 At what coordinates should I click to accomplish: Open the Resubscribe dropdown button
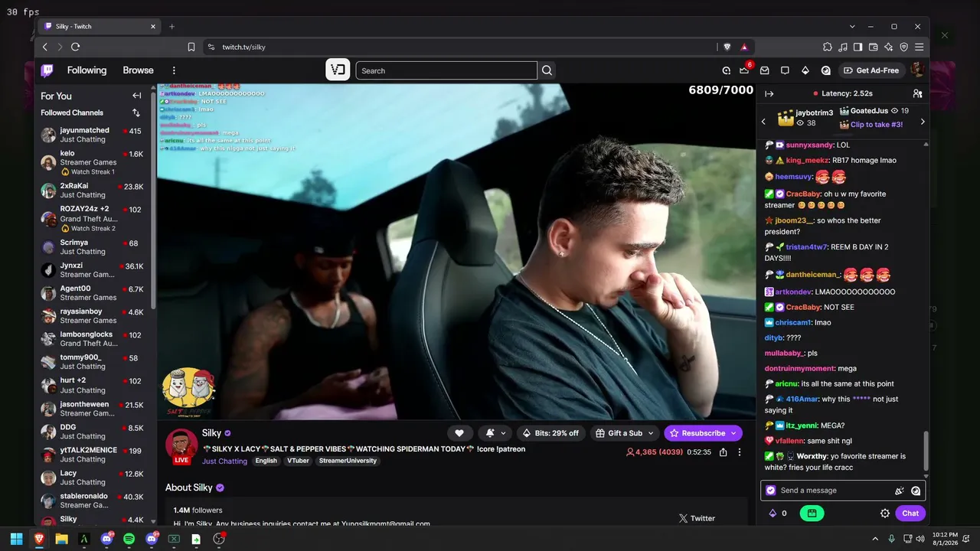[703, 433]
